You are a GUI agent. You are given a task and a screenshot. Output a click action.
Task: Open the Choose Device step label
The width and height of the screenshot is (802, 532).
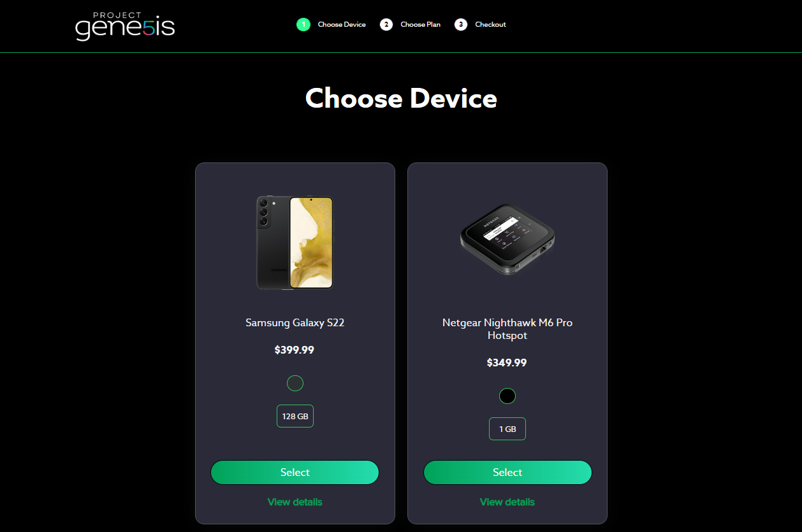click(x=342, y=25)
